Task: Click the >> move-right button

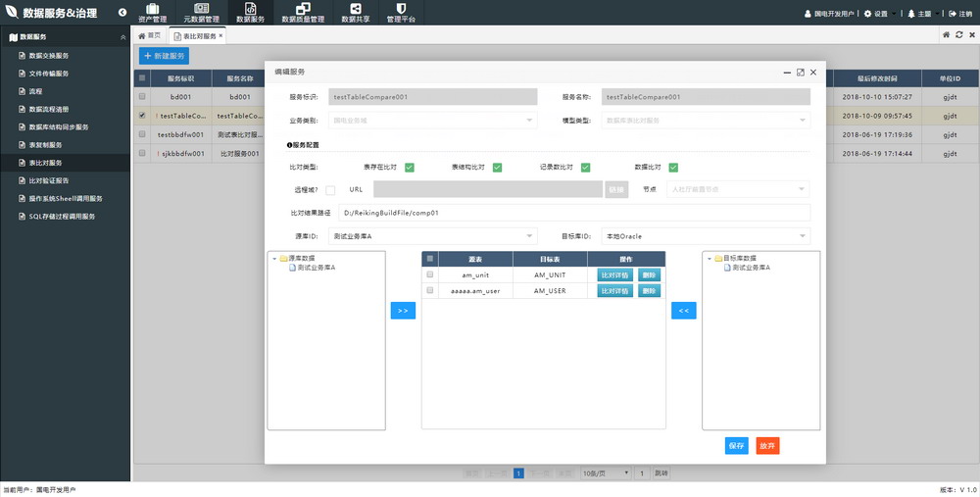Action: click(x=403, y=311)
